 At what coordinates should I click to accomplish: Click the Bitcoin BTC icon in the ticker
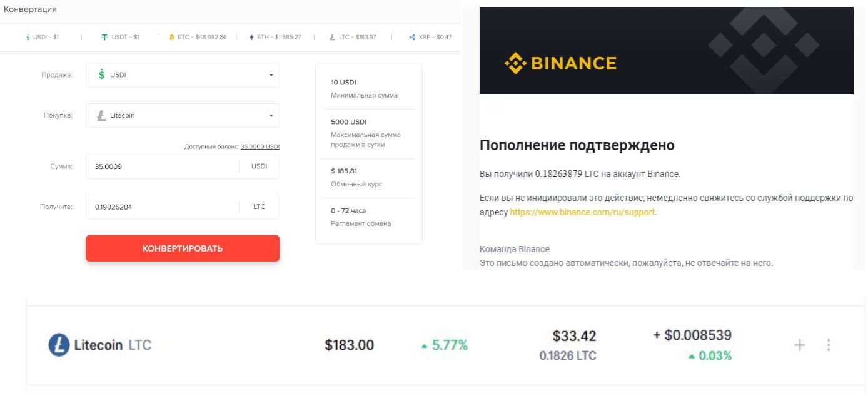(172, 38)
